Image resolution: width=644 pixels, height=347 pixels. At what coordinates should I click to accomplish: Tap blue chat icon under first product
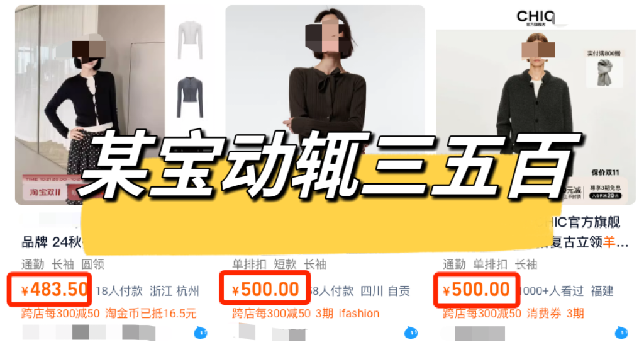(201, 332)
